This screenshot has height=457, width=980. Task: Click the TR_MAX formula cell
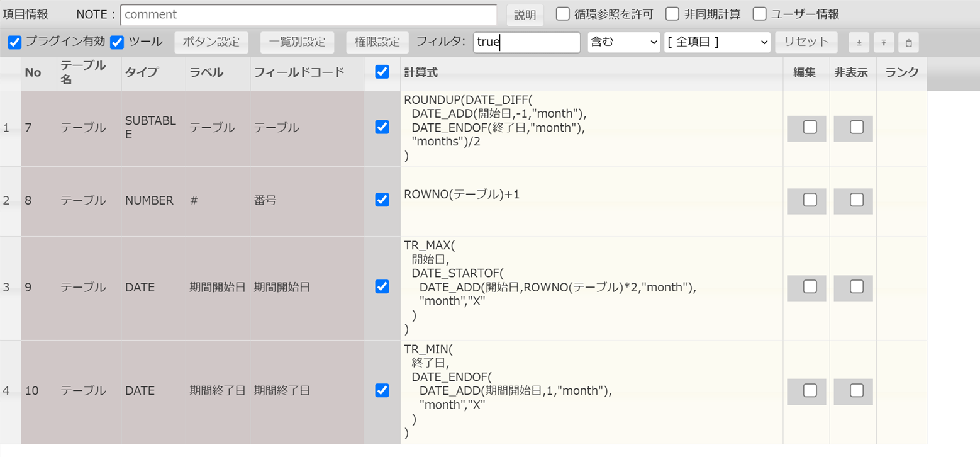pos(591,288)
